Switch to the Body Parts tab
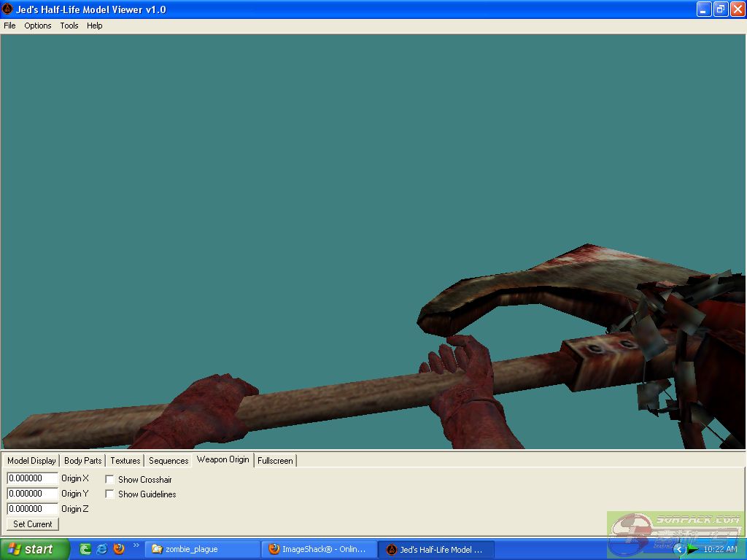This screenshot has height=560, width=747. [83, 461]
